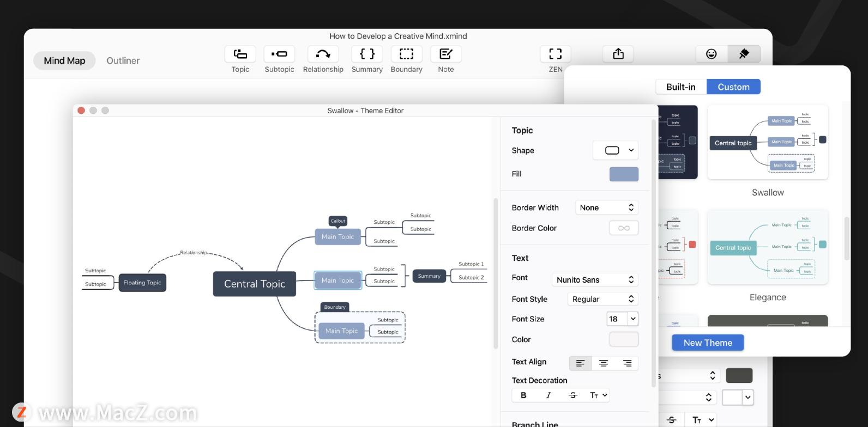Open the Note tool
The height and width of the screenshot is (427, 868).
point(445,54)
